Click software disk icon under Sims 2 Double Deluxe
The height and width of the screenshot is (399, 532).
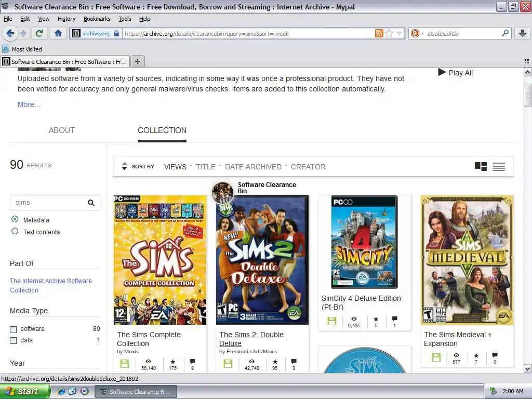tap(228, 364)
